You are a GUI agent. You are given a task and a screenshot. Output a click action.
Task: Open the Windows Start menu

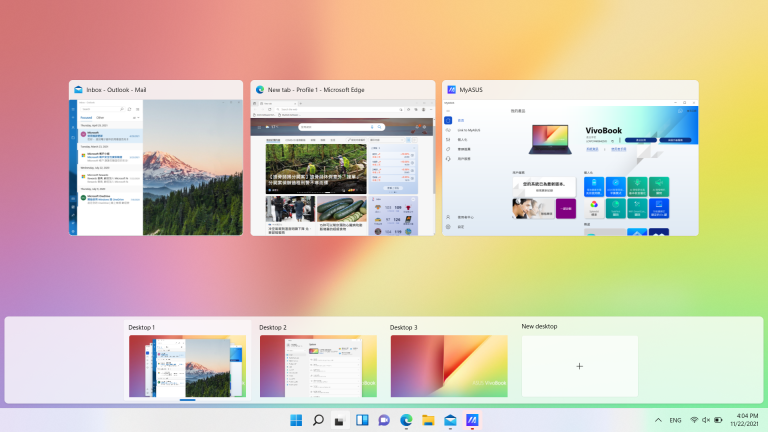click(x=296, y=420)
